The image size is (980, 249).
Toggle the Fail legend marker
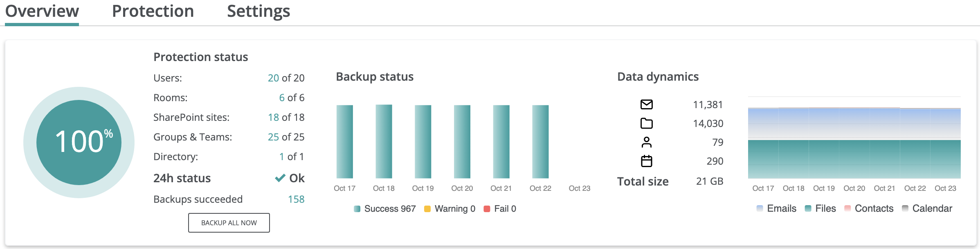487,209
